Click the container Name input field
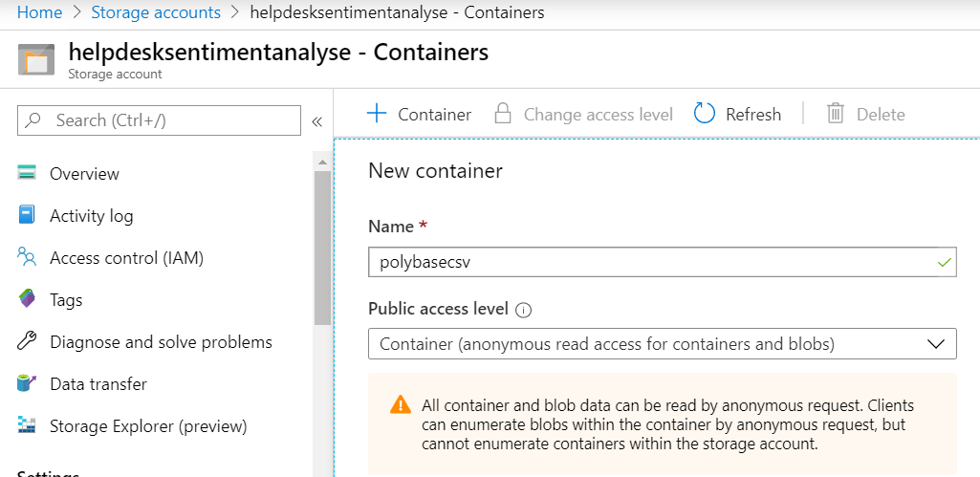The image size is (980, 477). 663,262
